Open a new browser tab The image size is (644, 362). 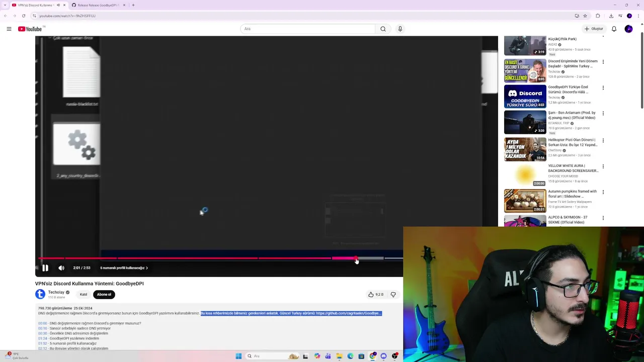[x=133, y=5]
